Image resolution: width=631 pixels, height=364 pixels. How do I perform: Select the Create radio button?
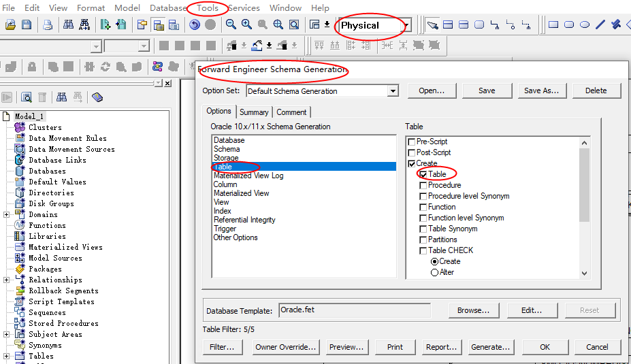[x=434, y=261]
